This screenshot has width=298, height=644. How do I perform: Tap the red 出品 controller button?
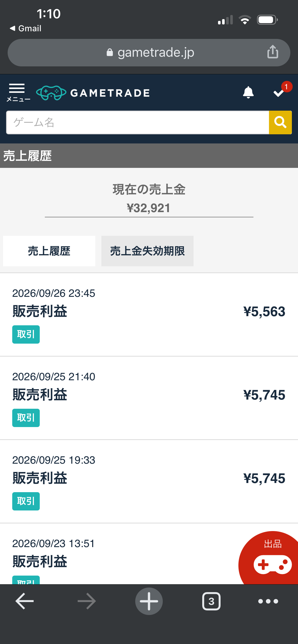(x=270, y=559)
